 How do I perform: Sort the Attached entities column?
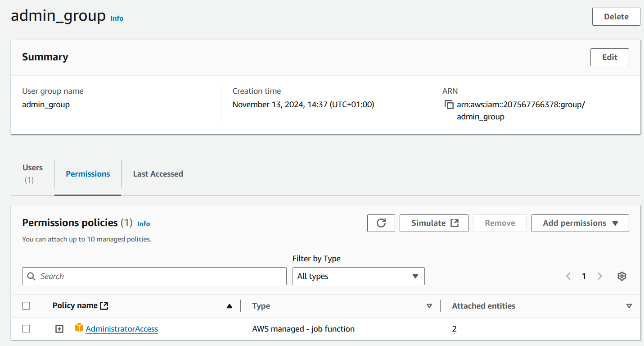tap(629, 306)
